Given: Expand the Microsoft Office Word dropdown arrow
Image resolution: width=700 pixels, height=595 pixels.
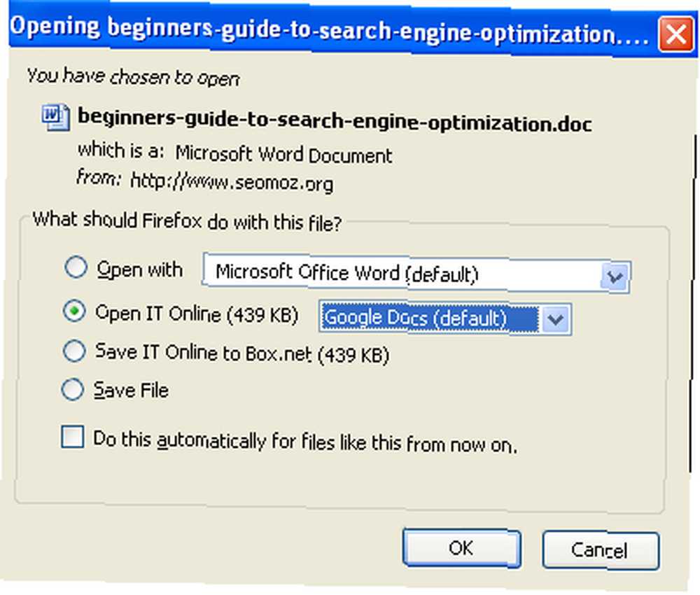Looking at the screenshot, I should [615, 276].
